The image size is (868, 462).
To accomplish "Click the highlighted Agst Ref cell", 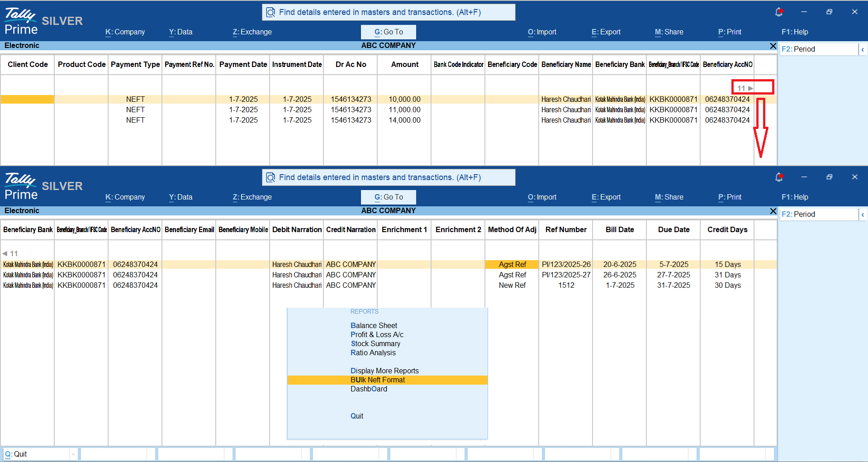I will coord(512,265).
